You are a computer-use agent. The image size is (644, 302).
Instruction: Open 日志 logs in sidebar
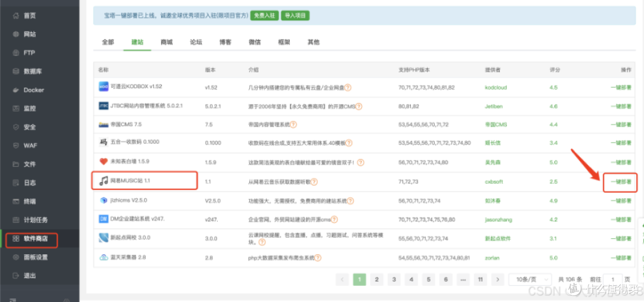click(x=30, y=183)
